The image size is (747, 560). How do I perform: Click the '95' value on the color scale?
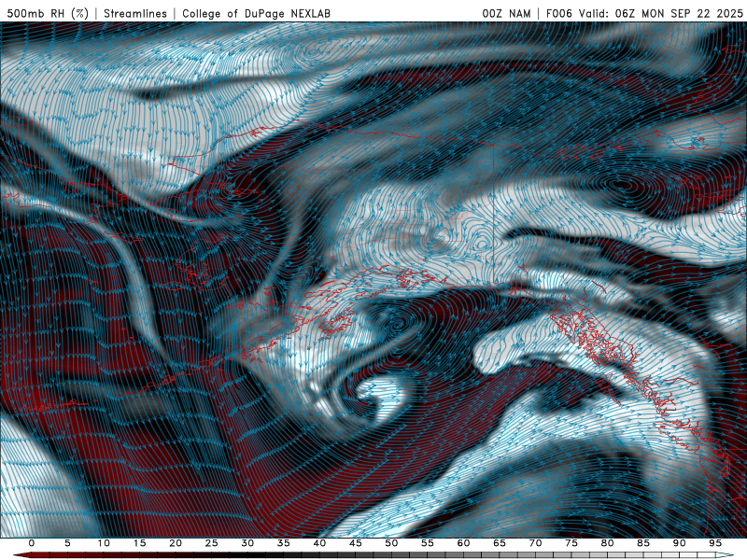[x=715, y=543]
